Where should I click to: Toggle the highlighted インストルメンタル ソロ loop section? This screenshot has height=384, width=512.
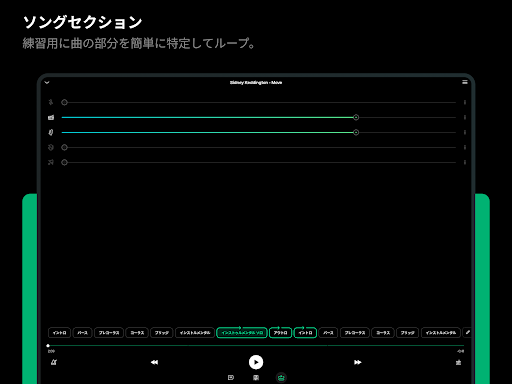[x=242, y=333]
